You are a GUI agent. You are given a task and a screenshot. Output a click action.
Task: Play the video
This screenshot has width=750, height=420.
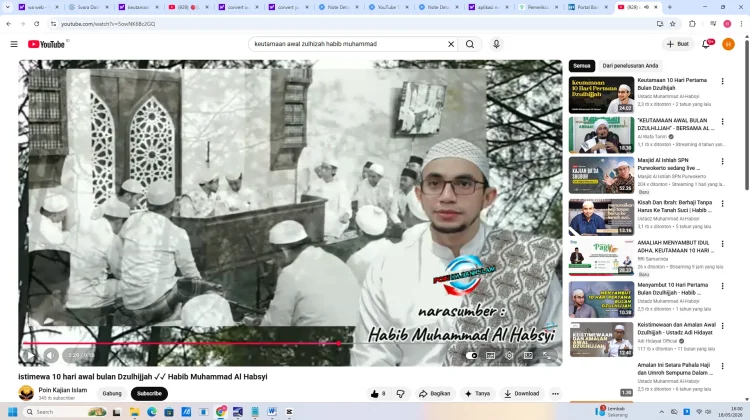[30, 355]
